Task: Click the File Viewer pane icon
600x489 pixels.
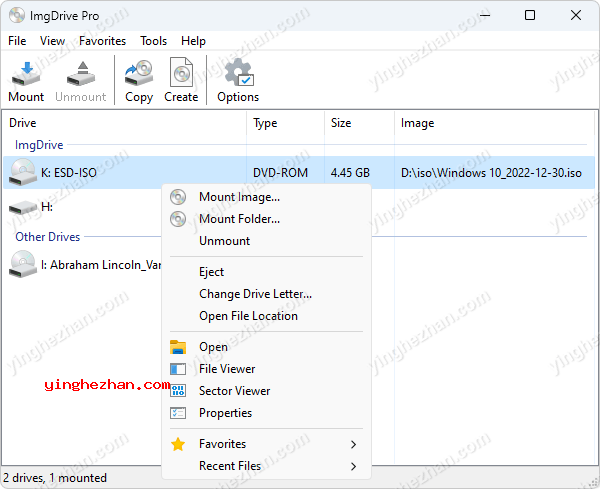Action: click(178, 369)
